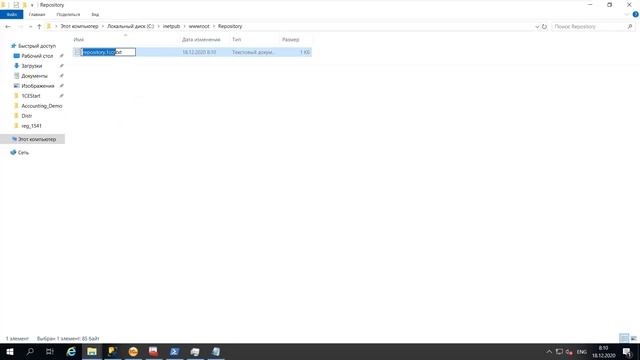Show hidden system tray icons
Image resolution: width=640 pixels, height=360 pixels.
tap(549, 351)
